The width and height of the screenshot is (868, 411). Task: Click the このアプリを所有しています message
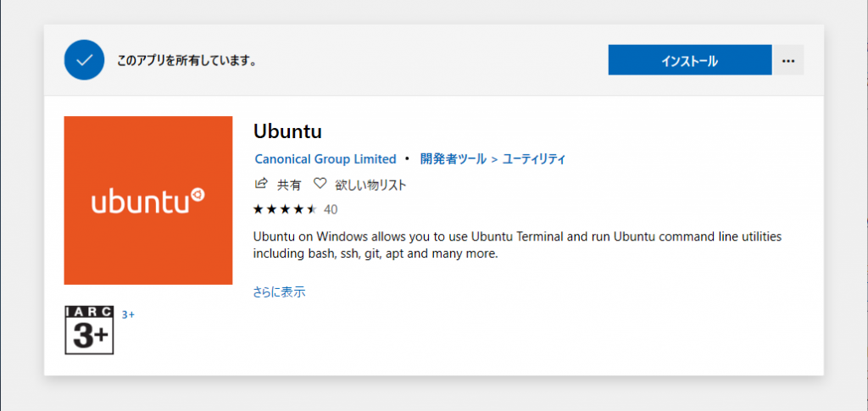tap(186, 60)
